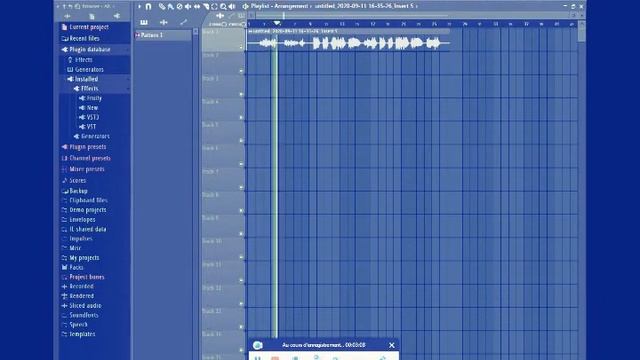Click the file icon in the browser header
640x360 pixels.
92,16
